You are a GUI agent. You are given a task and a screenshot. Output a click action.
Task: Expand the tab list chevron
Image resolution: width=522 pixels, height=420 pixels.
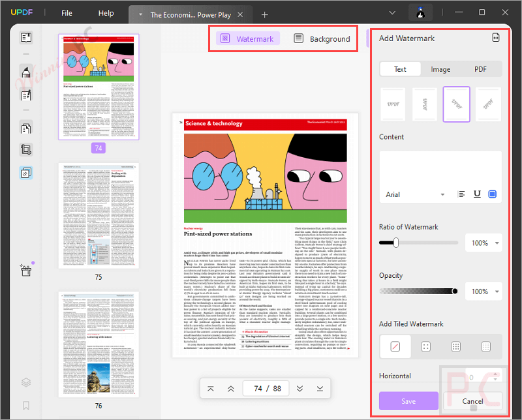[x=393, y=12]
